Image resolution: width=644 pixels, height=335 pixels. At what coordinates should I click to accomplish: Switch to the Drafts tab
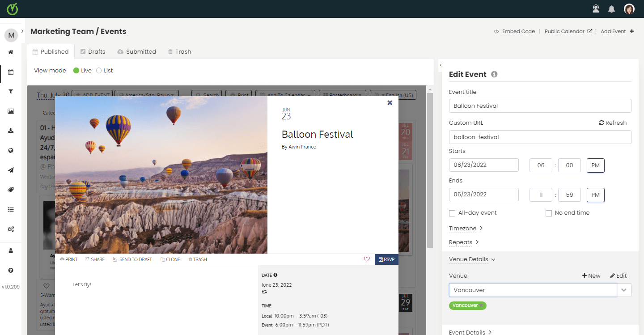click(93, 51)
